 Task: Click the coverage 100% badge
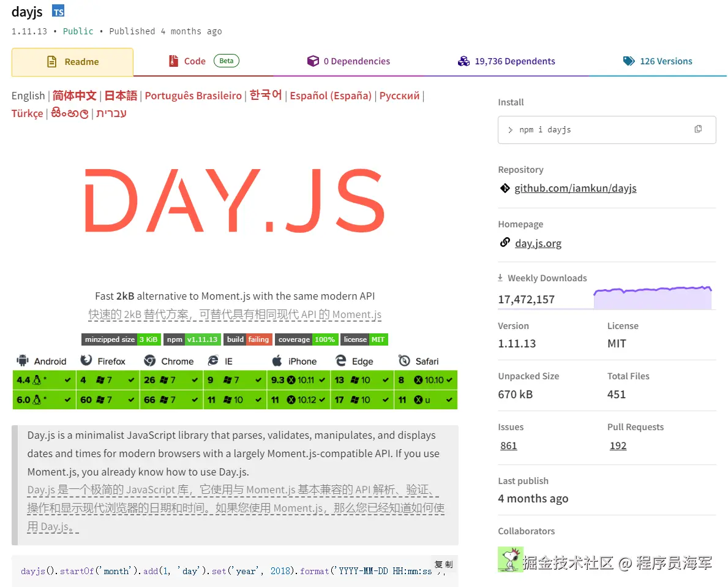coord(306,339)
